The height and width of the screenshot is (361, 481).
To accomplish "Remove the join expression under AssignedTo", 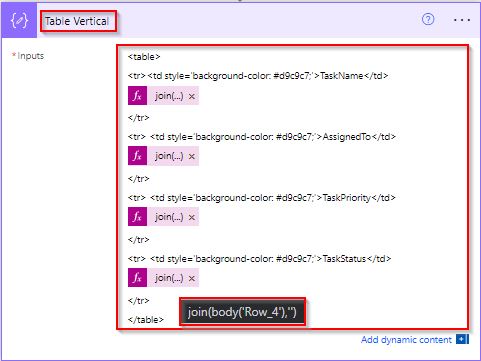I will point(192,156).
